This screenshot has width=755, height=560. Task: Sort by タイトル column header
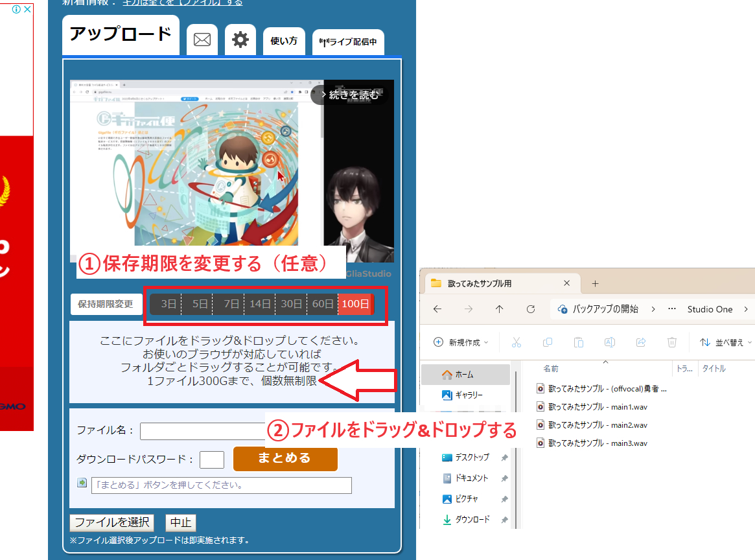coord(714,369)
